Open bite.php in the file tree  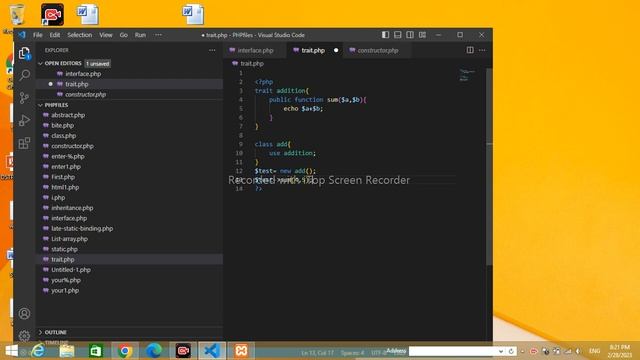coord(130,125)
